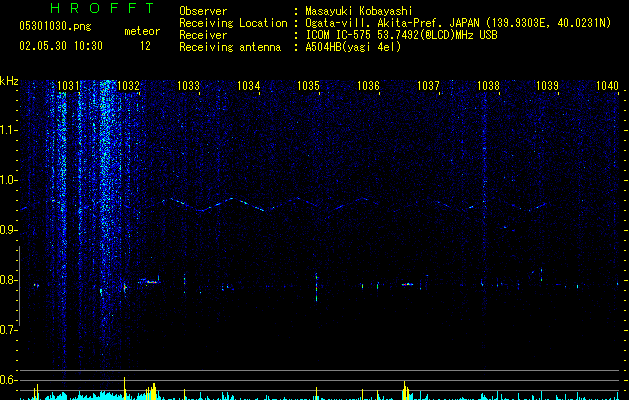The width and height of the screenshot is (629, 400).
Task: Click time axis marker 1036
Action: [368, 85]
